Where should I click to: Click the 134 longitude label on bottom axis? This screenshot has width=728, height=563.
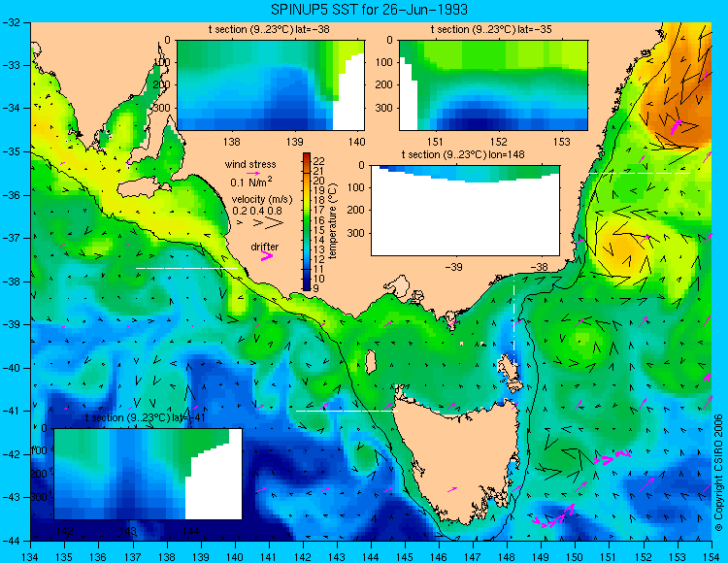click(31, 557)
